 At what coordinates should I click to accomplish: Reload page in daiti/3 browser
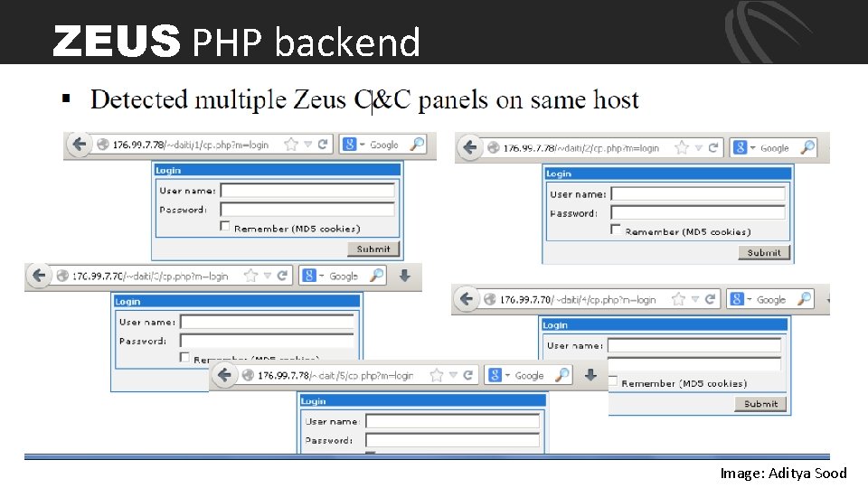point(282,276)
